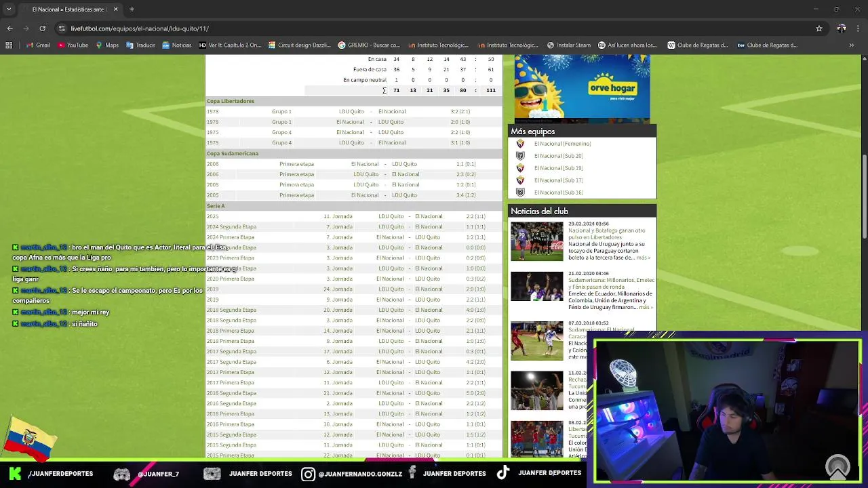Click the El Nacional [Sub 17] crest icon

[520, 180]
